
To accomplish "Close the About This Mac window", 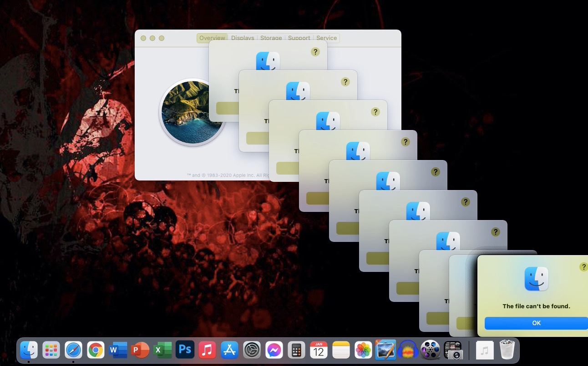I will tap(143, 38).
